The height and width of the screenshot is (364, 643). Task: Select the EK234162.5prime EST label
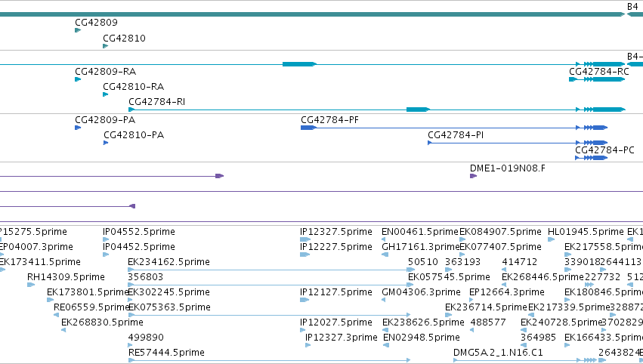(x=169, y=261)
